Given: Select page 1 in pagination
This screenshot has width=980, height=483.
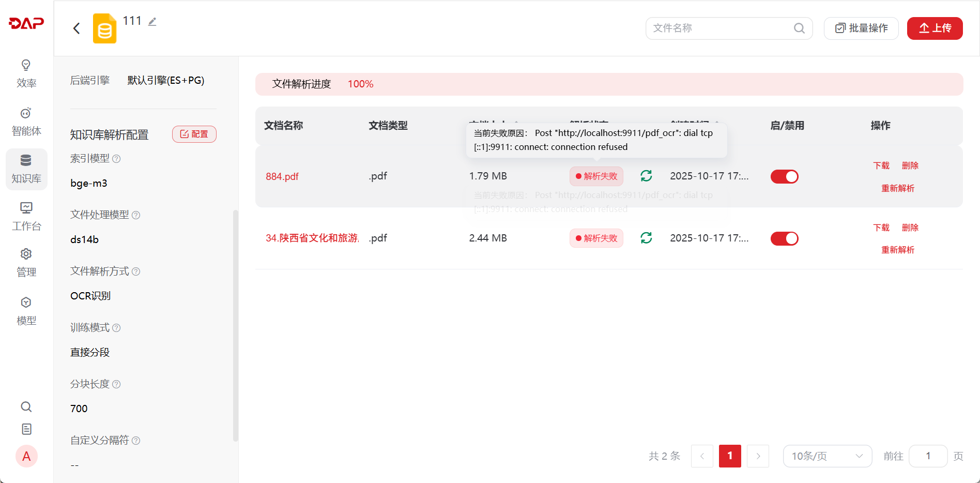Looking at the screenshot, I should [x=730, y=456].
